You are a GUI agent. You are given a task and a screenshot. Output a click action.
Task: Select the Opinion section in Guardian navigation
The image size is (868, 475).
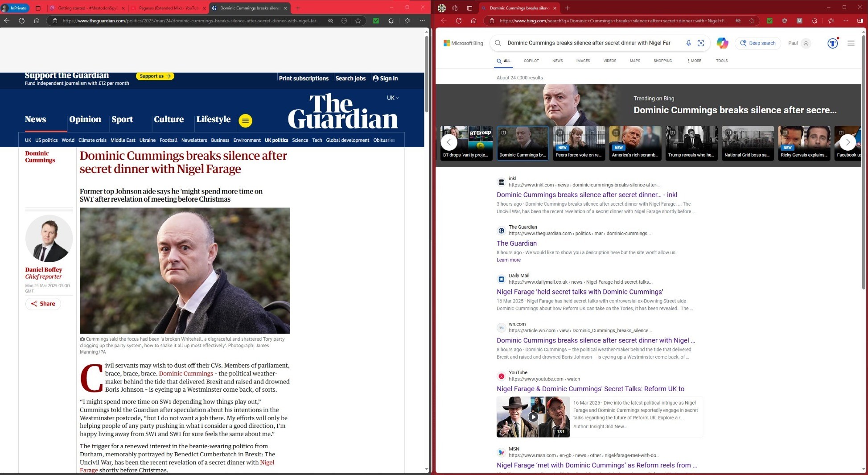(85, 120)
